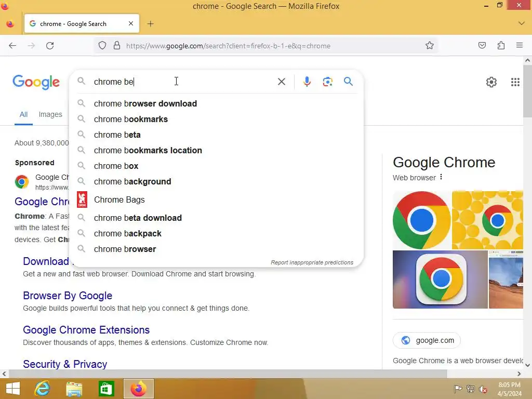Open the Chrome logo on yellow circles image

[x=487, y=220]
